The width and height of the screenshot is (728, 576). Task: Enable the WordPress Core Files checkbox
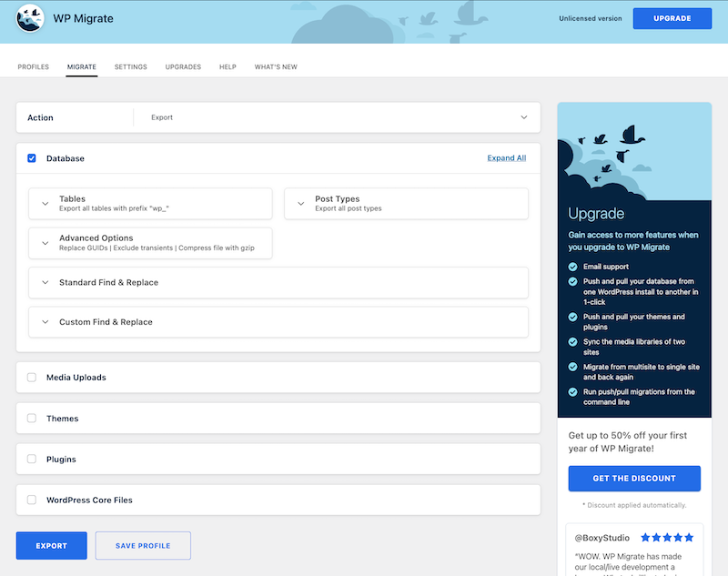point(32,500)
